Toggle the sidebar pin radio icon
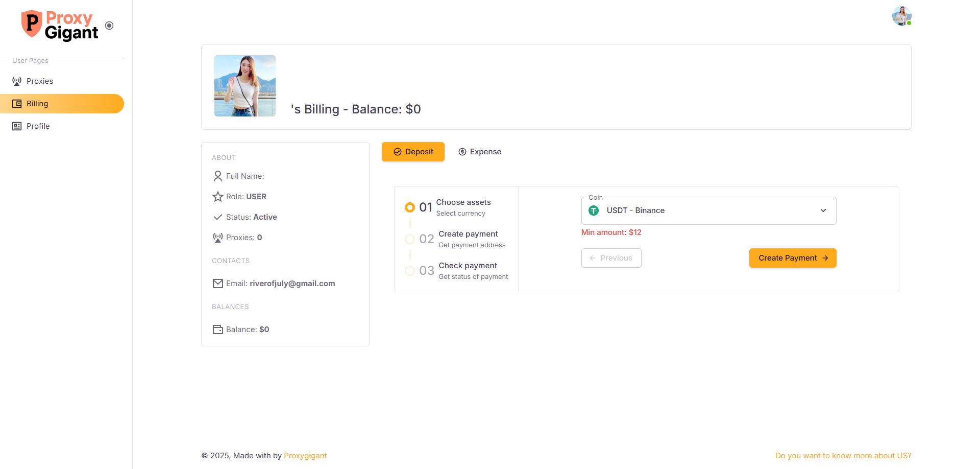Screen dimensions: 980x469 (x=109, y=26)
